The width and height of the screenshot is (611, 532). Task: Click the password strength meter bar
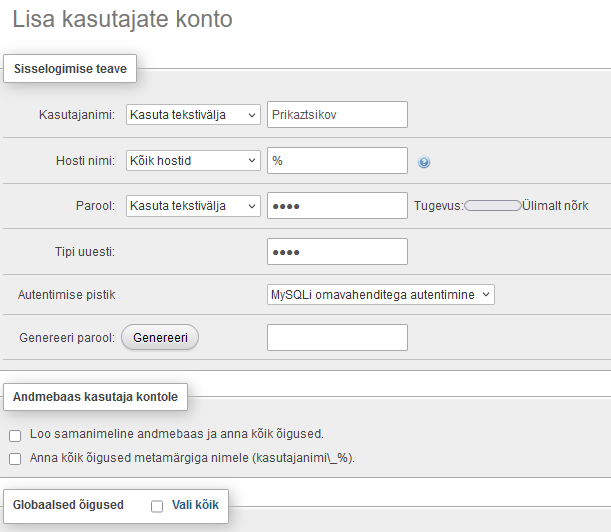coord(493,206)
